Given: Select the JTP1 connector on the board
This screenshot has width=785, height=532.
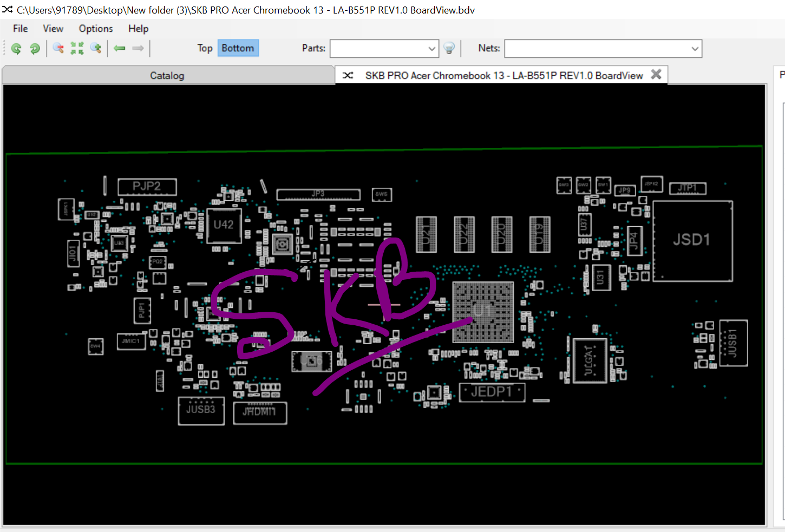Looking at the screenshot, I should (x=688, y=188).
